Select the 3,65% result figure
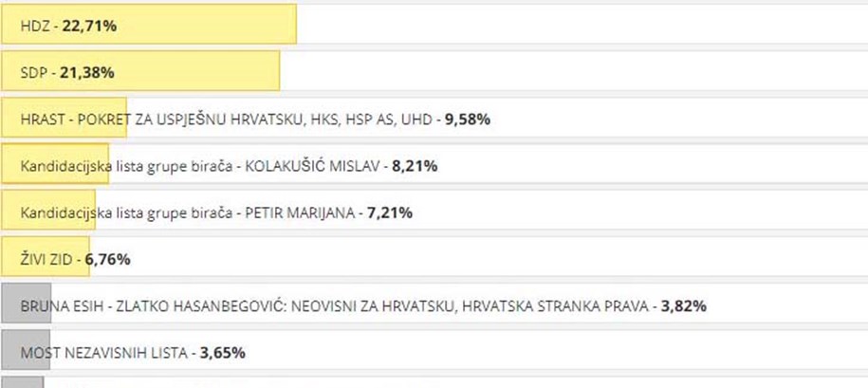Screen dimensions: 868x388 coord(223,353)
